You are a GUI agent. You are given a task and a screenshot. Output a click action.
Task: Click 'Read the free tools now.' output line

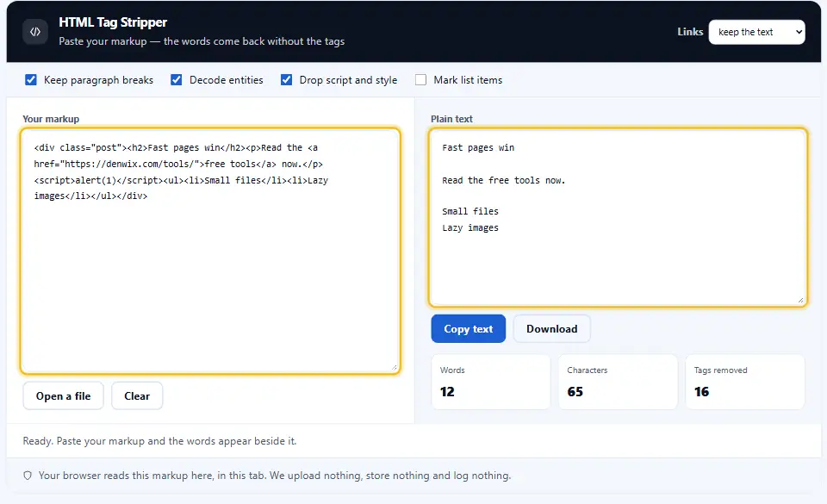(504, 180)
